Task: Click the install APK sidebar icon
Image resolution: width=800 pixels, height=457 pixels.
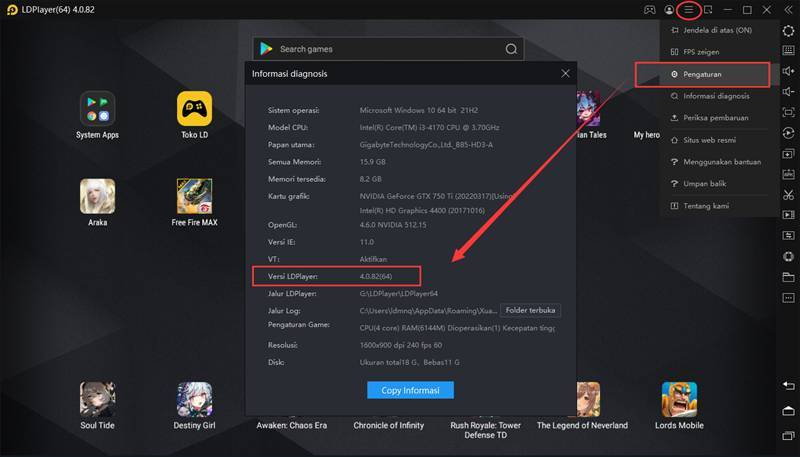Action: [788, 174]
